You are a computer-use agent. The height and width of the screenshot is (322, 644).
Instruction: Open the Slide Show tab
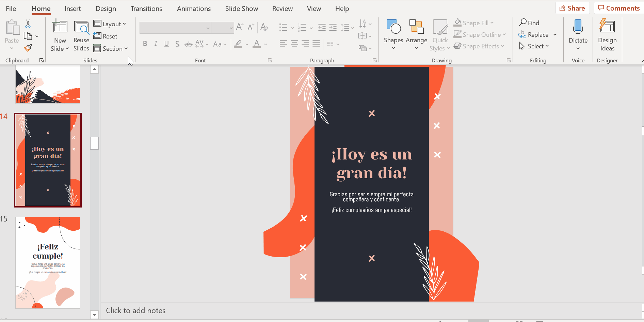[241, 9]
